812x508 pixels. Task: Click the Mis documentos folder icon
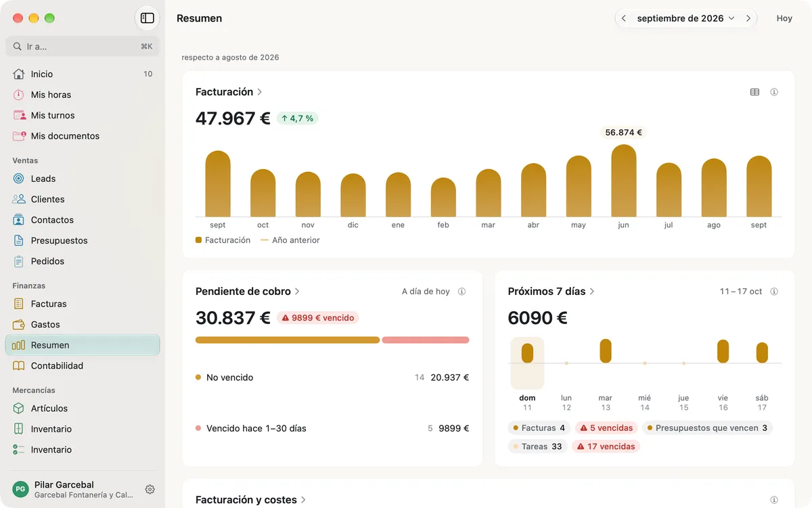(19, 136)
